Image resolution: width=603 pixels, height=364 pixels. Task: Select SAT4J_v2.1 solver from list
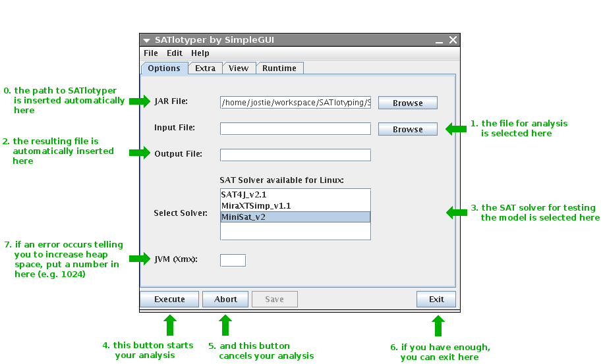[295, 195]
